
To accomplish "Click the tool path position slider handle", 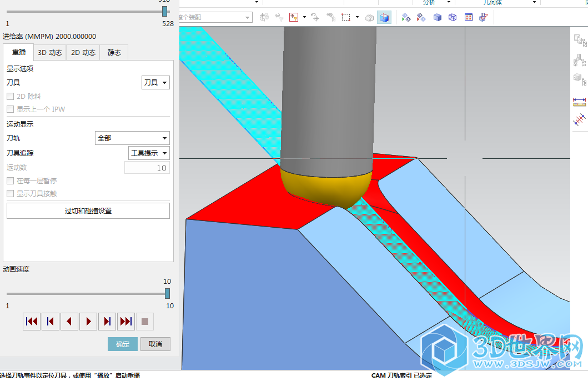I will (x=164, y=11).
